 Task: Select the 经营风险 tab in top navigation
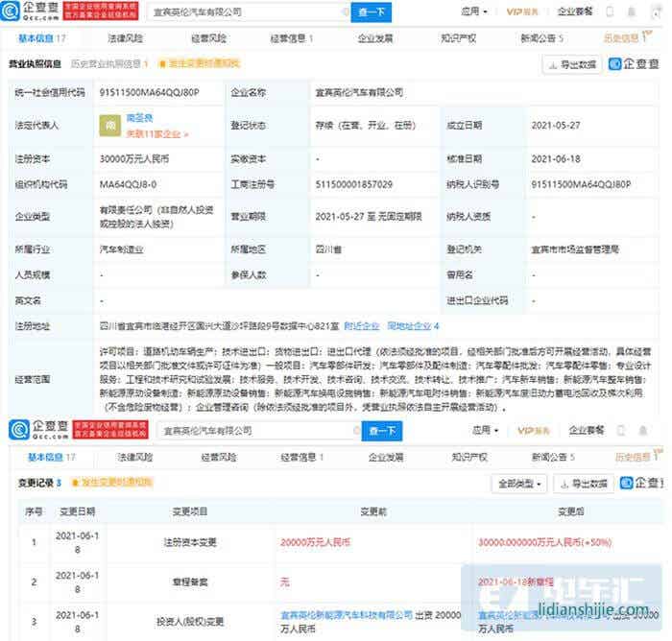click(x=207, y=39)
